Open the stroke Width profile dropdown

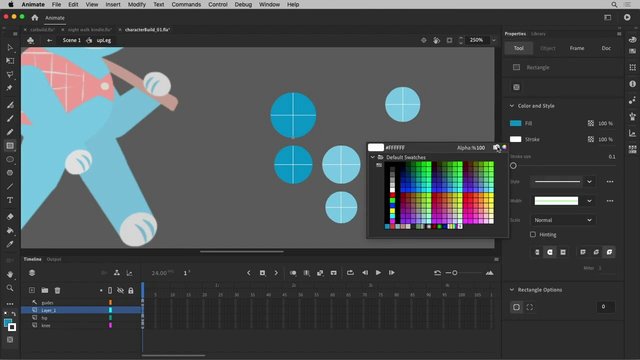tap(589, 201)
